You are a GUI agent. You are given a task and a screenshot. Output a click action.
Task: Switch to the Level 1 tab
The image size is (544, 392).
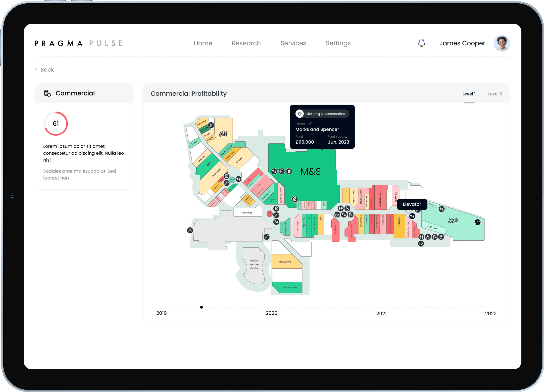point(469,94)
